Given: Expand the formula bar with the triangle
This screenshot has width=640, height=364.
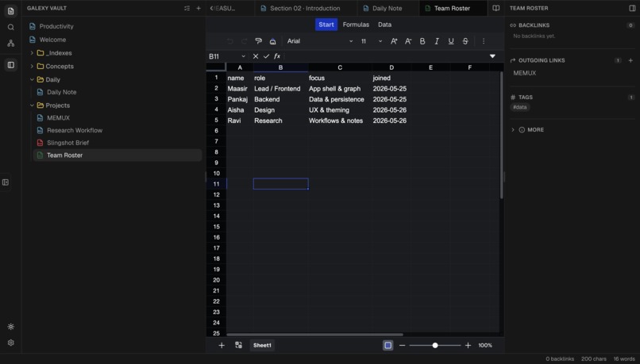Looking at the screenshot, I should 492,56.
